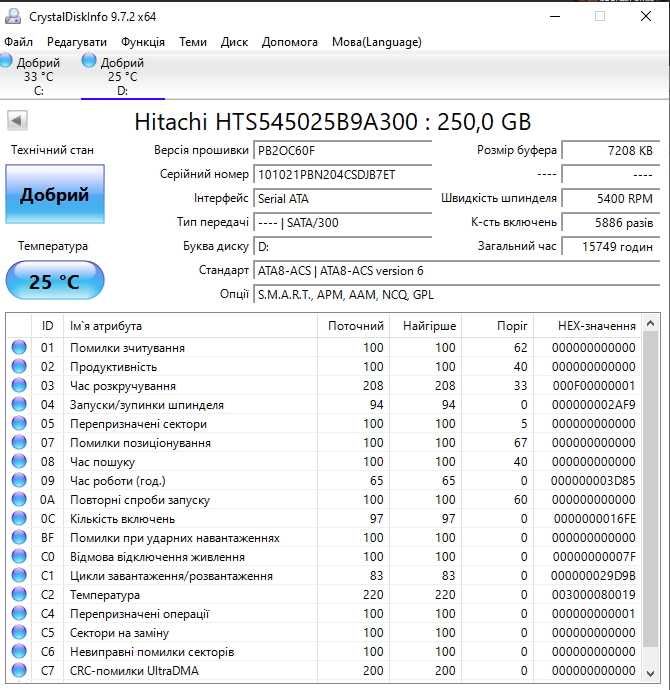
Task: Click the ID column header
Action: [x=47, y=326]
